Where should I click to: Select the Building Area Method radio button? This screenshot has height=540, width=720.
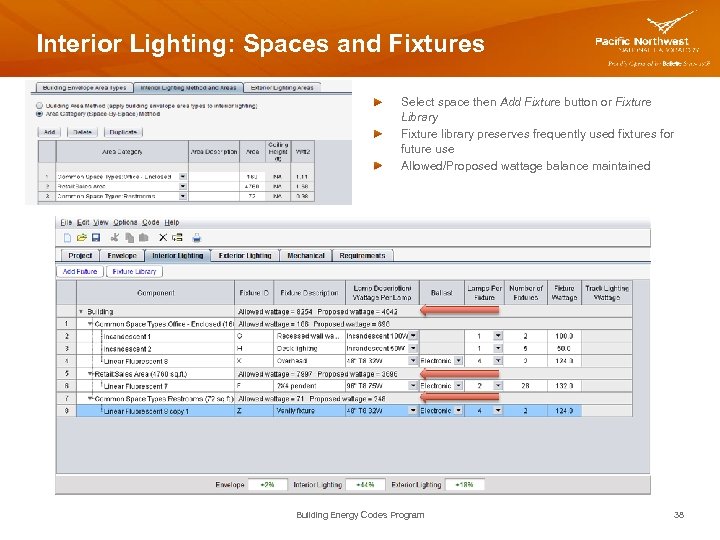(39, 106)
